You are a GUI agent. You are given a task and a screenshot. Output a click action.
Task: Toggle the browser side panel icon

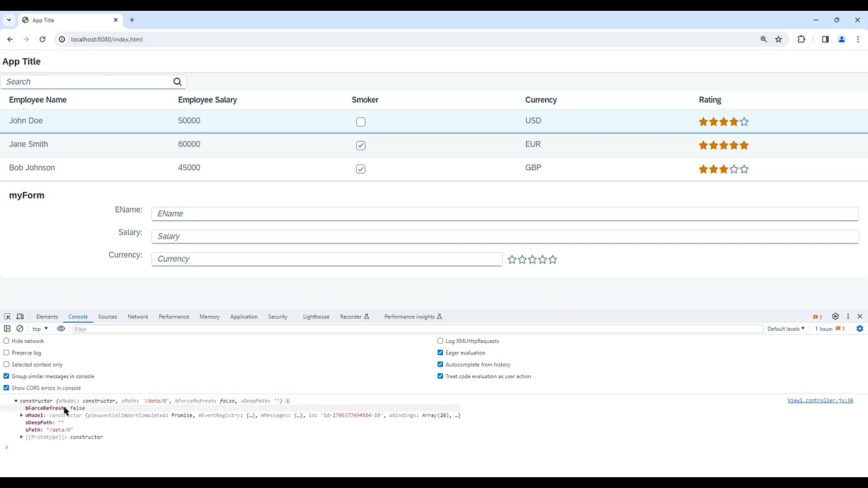[825, 39]
